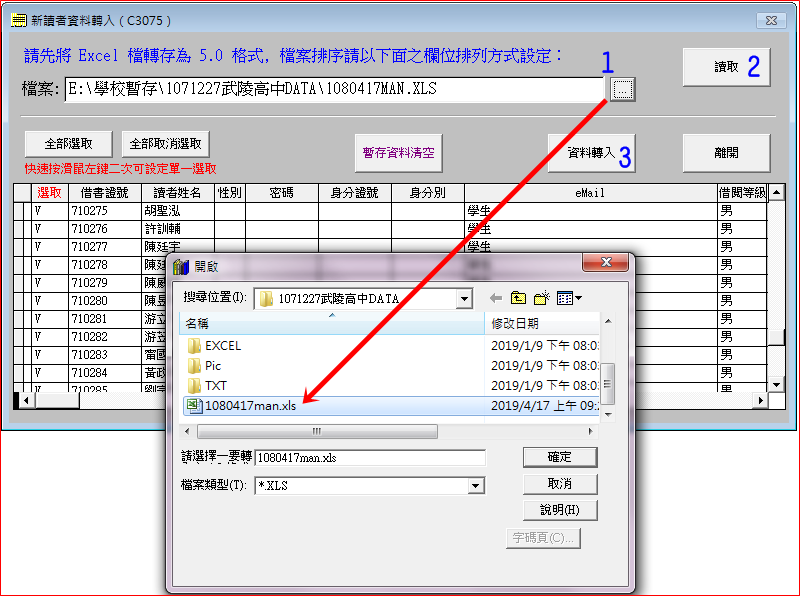
Task: Click 暫存資料清空 button
Action: tap(398, 153)
